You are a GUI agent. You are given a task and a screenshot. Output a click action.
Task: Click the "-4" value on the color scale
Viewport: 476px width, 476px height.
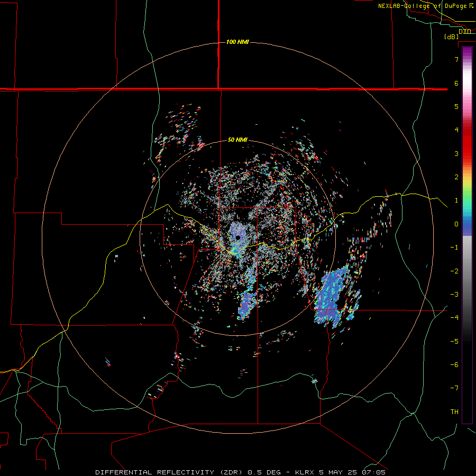point(454,318)
